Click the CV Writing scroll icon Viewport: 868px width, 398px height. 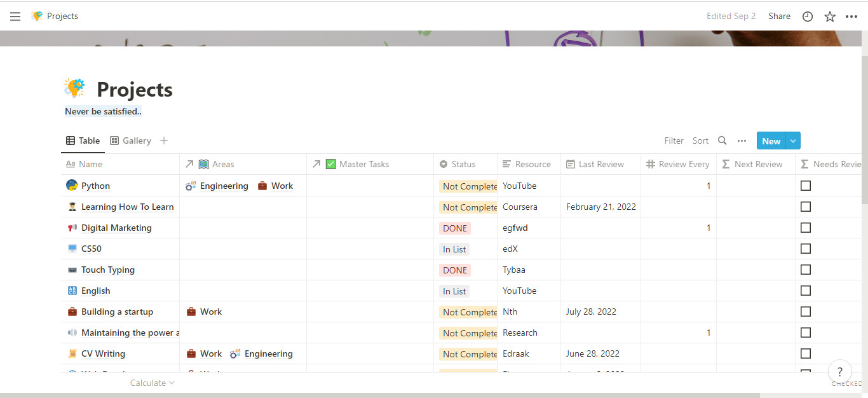tap(72, 353)
